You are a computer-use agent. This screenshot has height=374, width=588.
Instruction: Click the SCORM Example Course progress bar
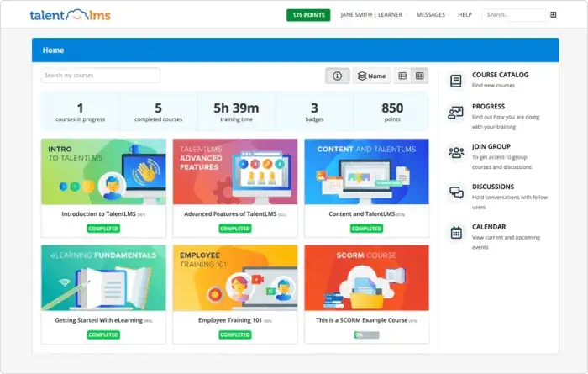coord(367,335)
